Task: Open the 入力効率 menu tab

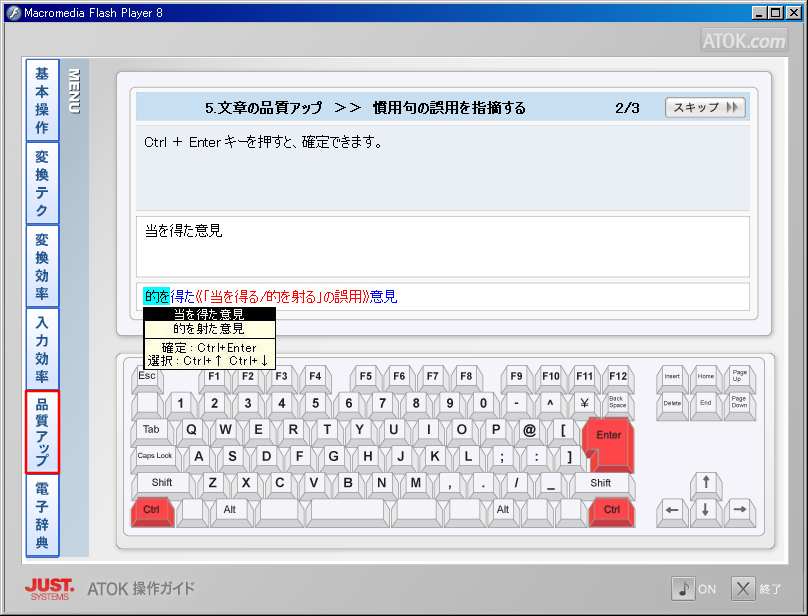Action: tap(42, 349)
